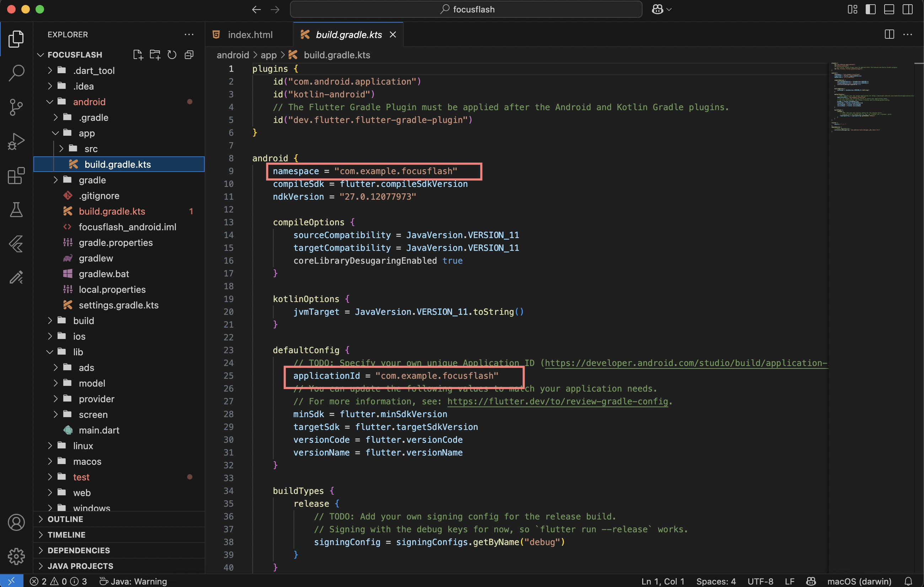Open the flutter.dev review-gradle-config link
924x587 pixels.
tap(558, 401)
